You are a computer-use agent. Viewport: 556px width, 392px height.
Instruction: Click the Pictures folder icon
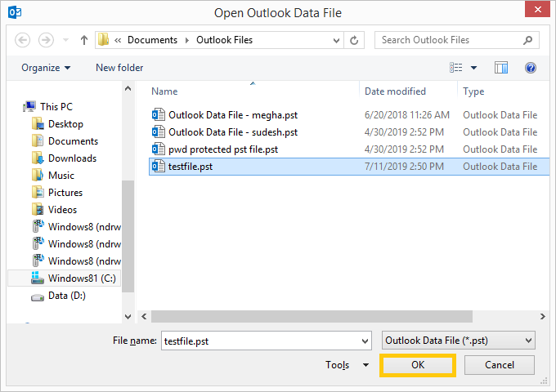click(x=38, y=192)
